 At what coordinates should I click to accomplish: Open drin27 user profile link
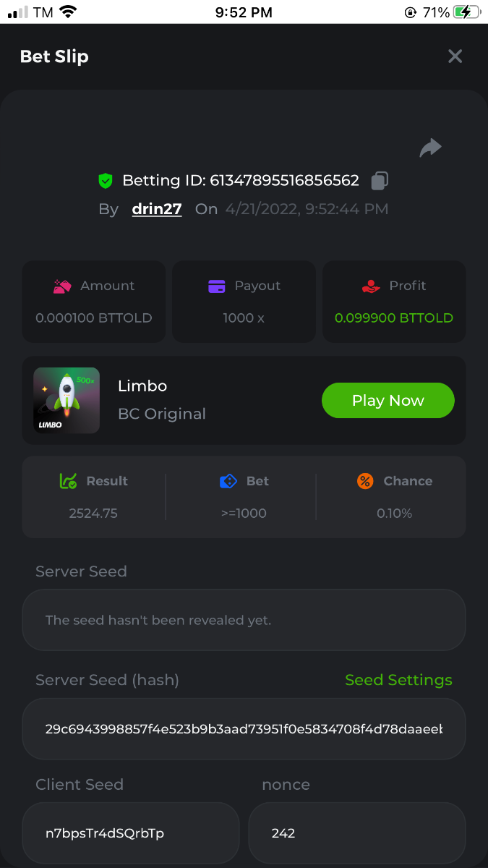point(157,209)
